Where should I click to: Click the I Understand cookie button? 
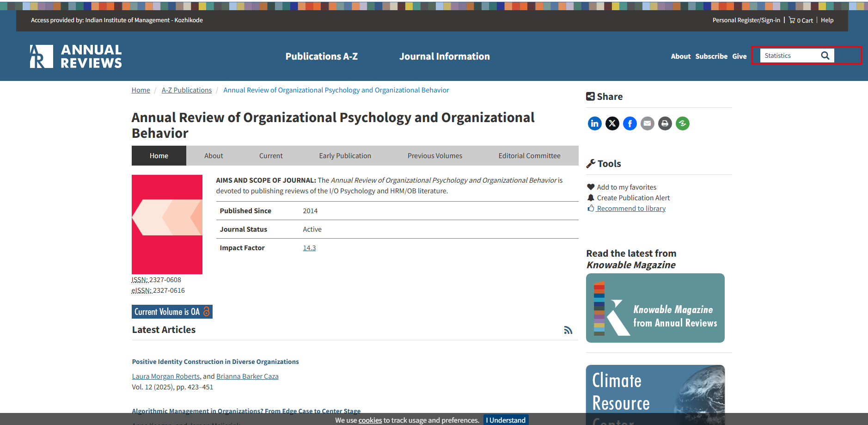coord(506,420)
